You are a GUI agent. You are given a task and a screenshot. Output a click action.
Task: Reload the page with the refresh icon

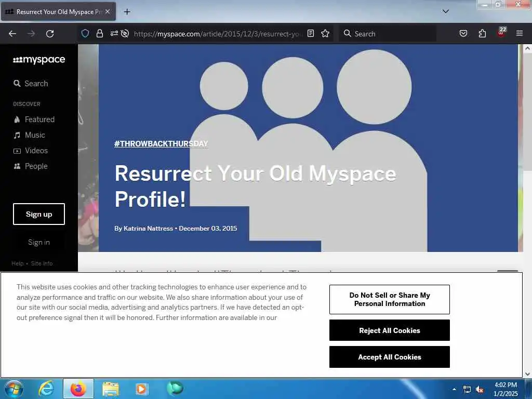[50, 34]
